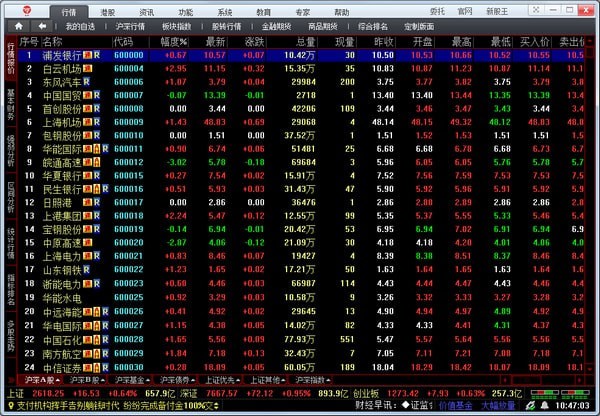Click the 融 badge next to 日照港
The width and height of the screenshot is (600, 416).
88,202
